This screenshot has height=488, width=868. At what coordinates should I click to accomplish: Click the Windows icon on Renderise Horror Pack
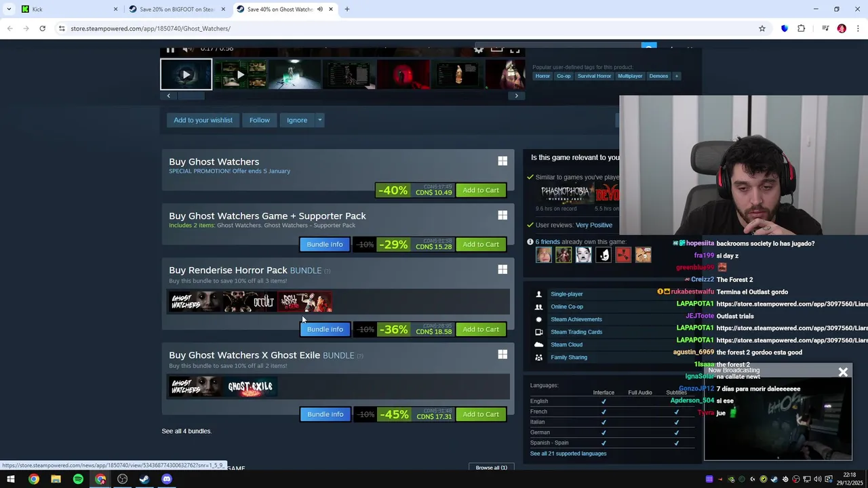pos(502,270)
